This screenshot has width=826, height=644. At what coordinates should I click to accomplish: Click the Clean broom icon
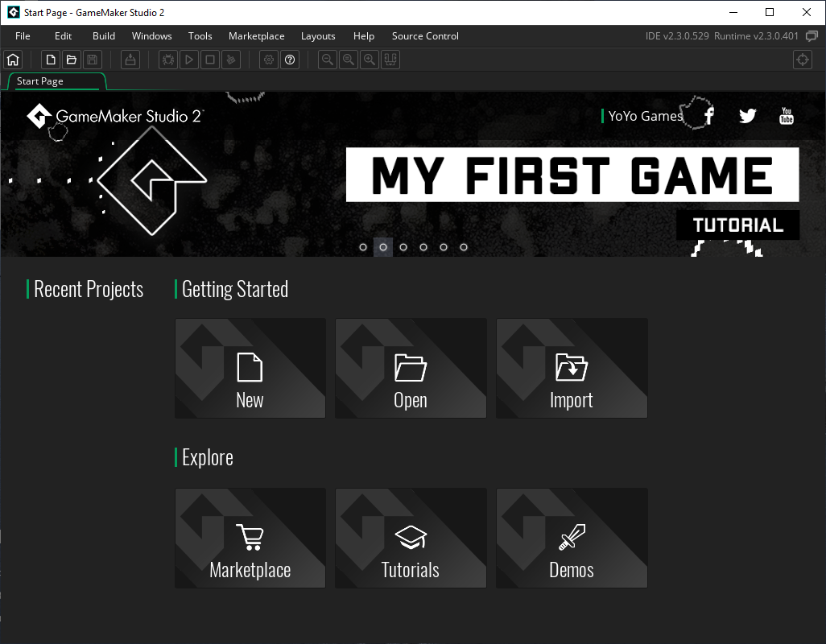pyautogui.click(x=231, y=60)
